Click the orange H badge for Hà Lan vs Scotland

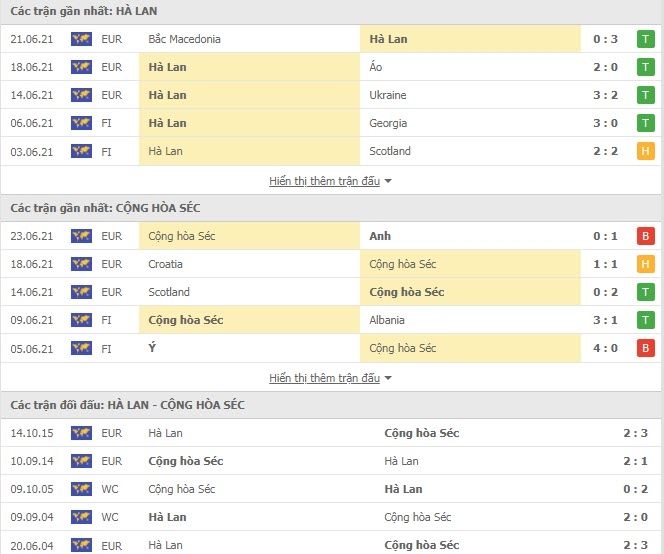[x=645, y=151]
